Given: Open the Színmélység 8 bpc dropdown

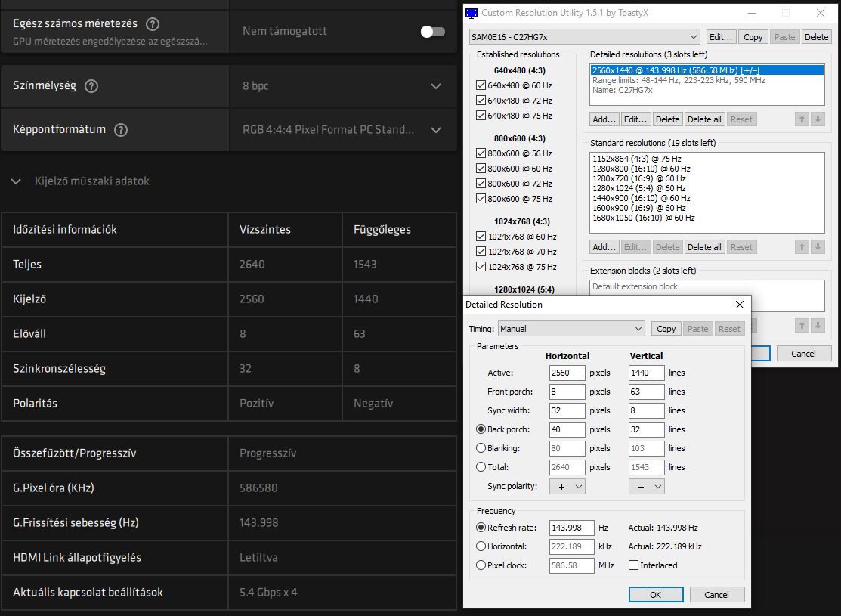Looking at the screenshot, I should 343,86.
